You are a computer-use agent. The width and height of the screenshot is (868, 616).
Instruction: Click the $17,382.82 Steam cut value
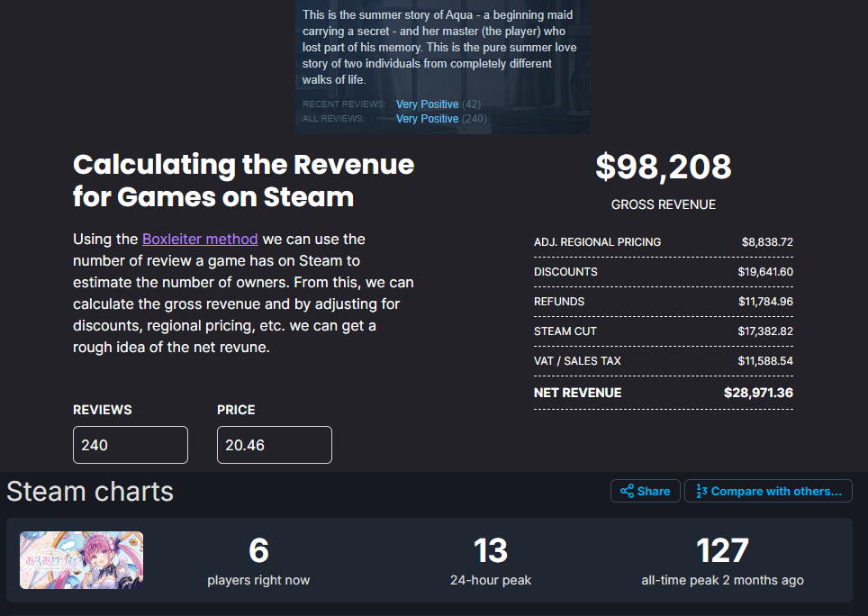click(x=765, y=331)
